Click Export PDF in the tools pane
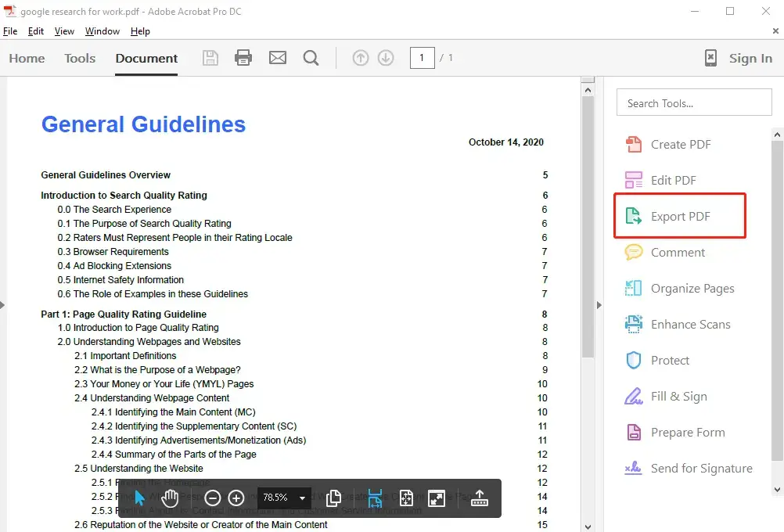 679,217
